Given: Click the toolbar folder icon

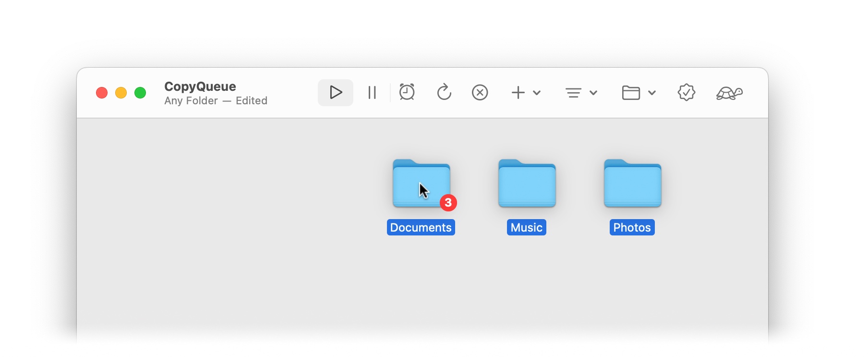Looking at the screenshot, I should pyautogui.click(x=631, y=93).
